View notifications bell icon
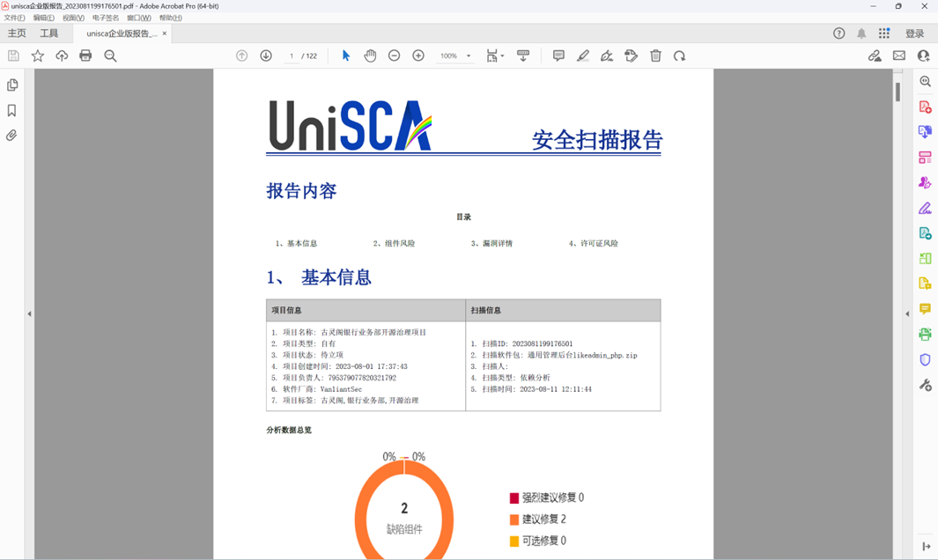 coord(861,33)
